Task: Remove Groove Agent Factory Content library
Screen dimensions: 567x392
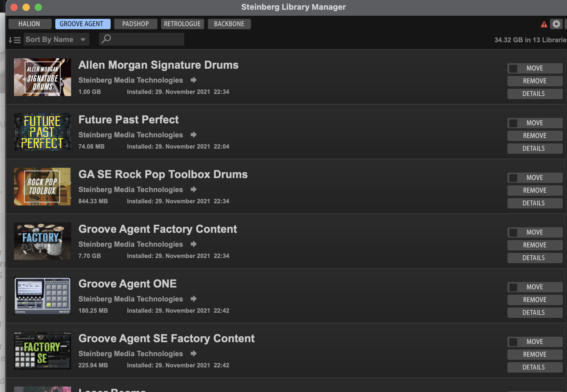Action: tap(535, 245)
